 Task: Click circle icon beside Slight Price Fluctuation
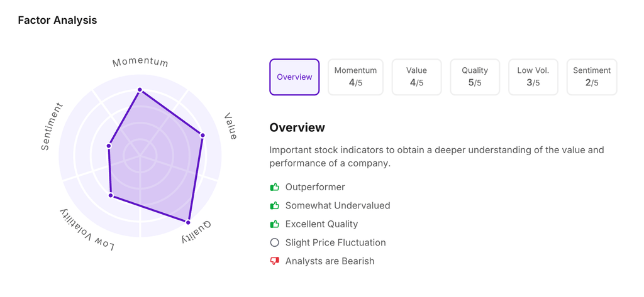pos(275,242)
